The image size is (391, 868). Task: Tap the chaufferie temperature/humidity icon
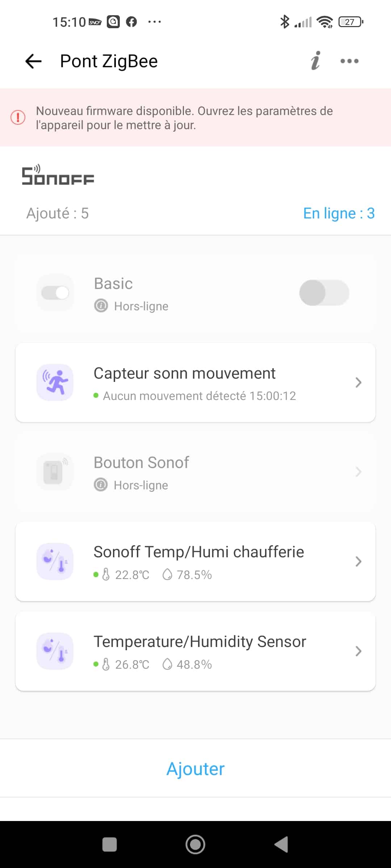click(55, 561)
